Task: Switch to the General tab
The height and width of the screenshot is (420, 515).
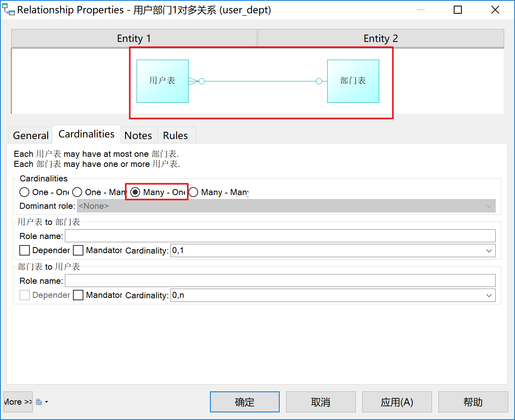Action: coord(31,135)
